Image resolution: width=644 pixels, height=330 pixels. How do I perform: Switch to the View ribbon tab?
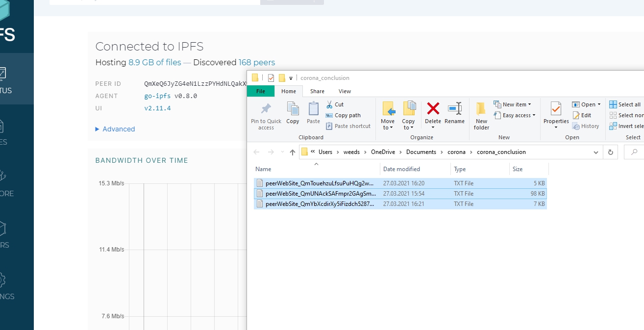click(x=345, y=91)
